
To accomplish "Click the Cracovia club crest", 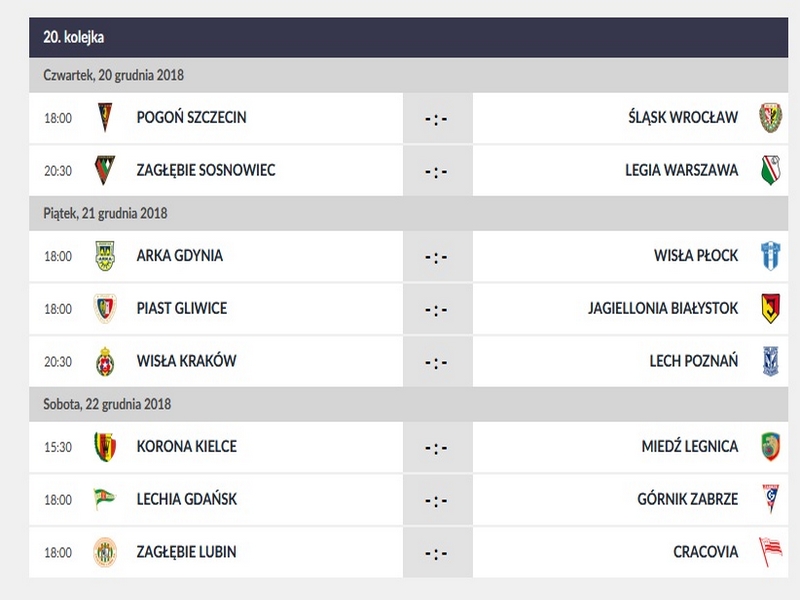I will click(x=770, y=552).
